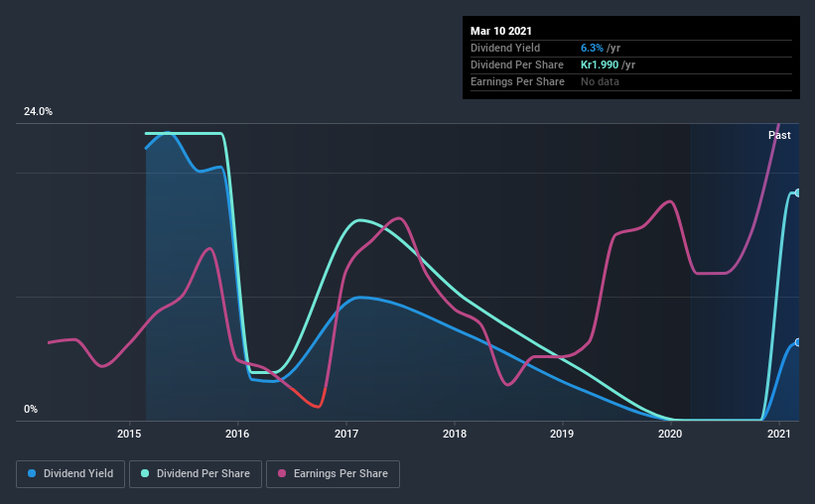Click the 0% y-axis label
815x504 pixels.
(x=31, y=410)
